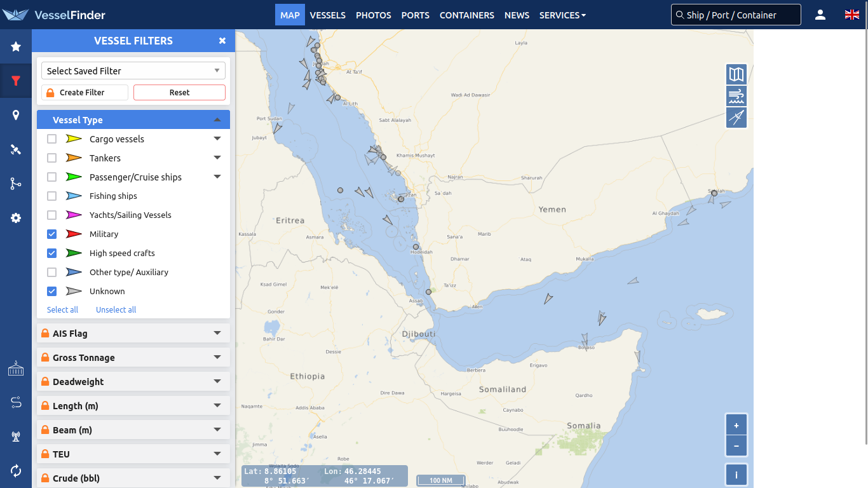Collapse the Vessel Type section
The image size is (868, 488).
pos(133,119)
